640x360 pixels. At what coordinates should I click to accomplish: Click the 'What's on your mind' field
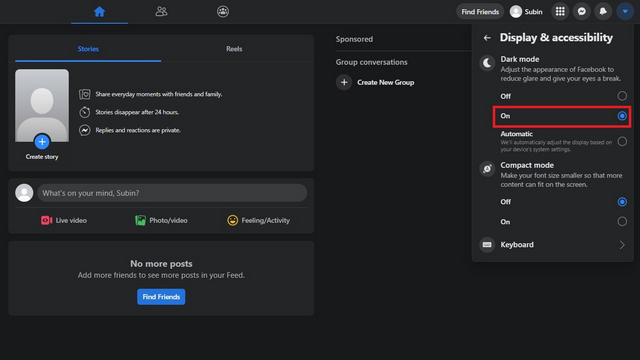[172, 193]
